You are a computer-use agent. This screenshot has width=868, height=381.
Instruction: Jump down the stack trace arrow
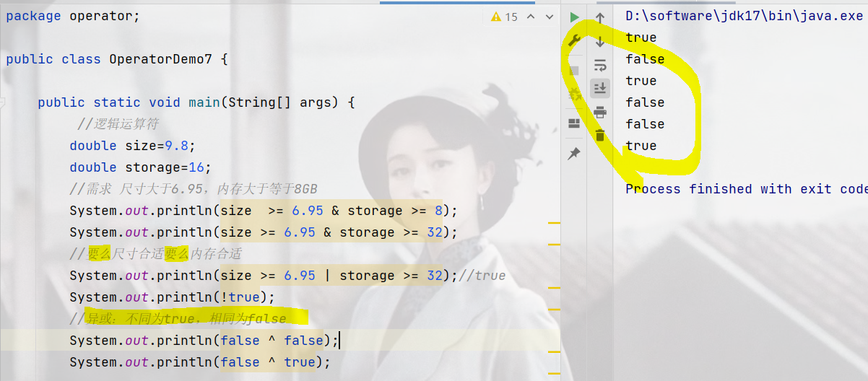pos(600,41)
